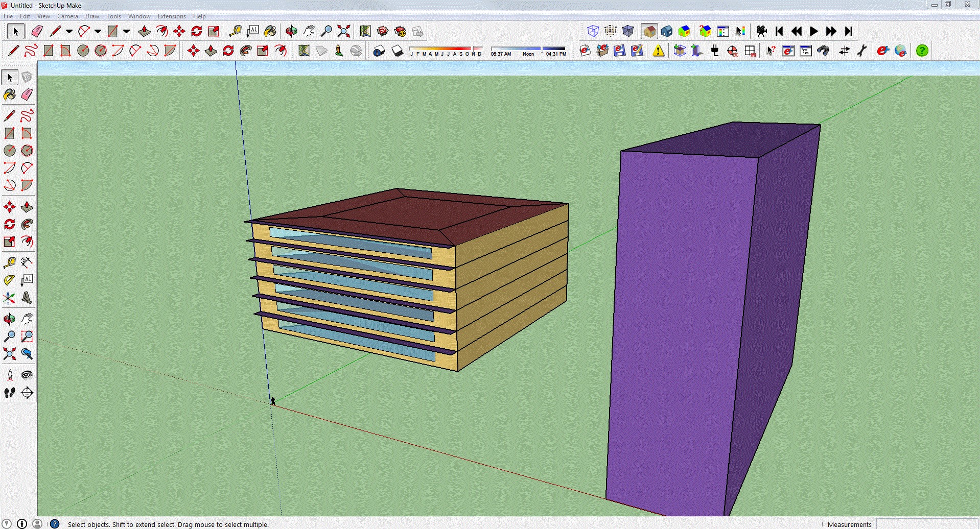This screenshot has width=980, height=529.
Task: Expand the arc tool dropdown arrow
Action: [98, 32]
